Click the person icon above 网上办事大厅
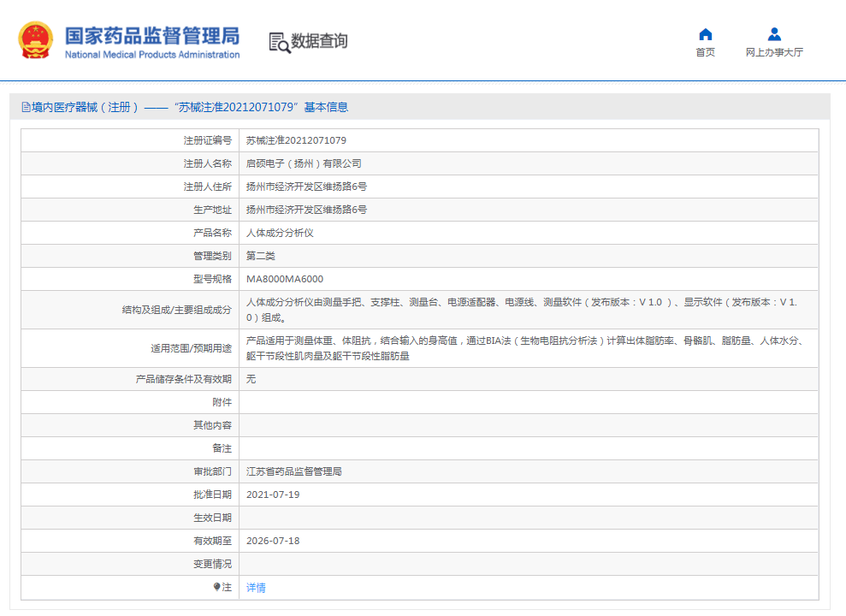Screen dimensions: 846x616 click(x=774, y=33)
